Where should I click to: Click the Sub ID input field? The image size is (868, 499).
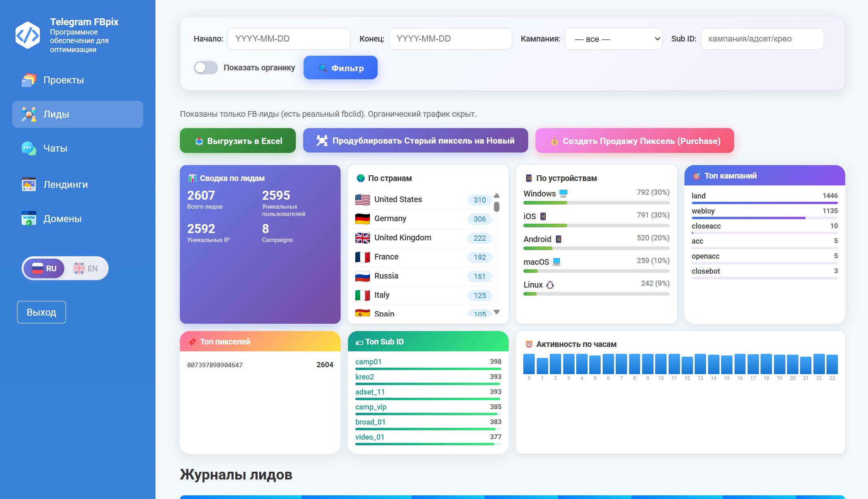tap(762, 39)
